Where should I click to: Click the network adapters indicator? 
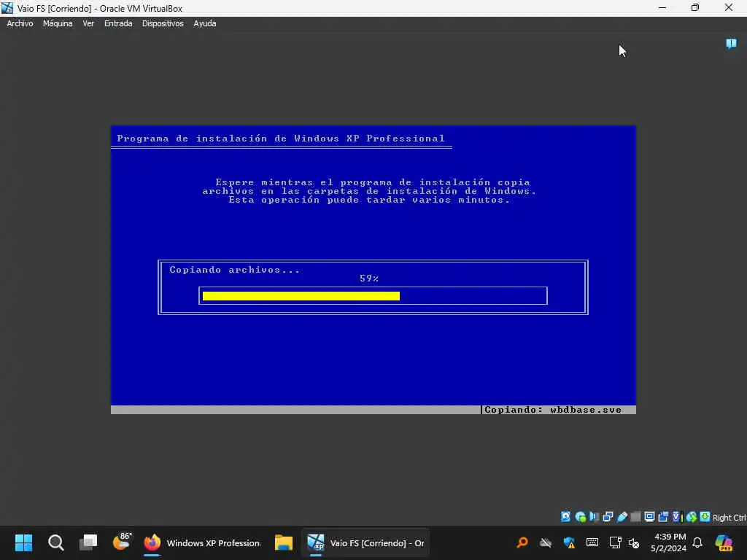point(608,517)
